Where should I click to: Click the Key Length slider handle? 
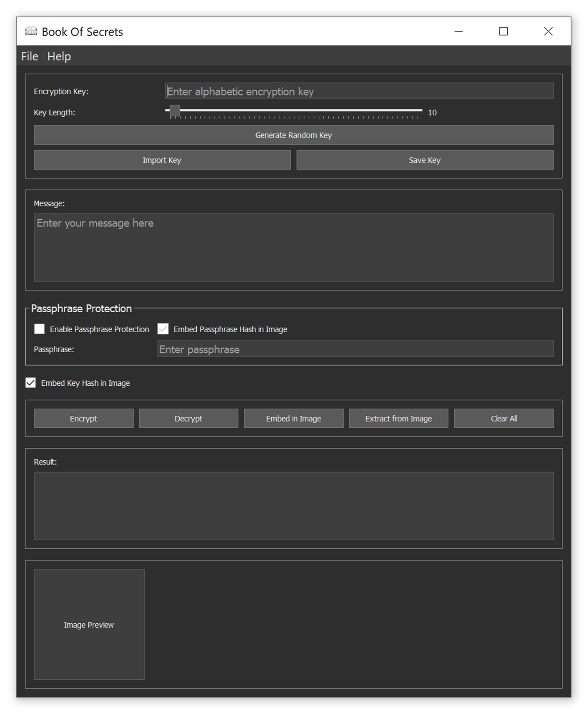(x=175, y=110)
